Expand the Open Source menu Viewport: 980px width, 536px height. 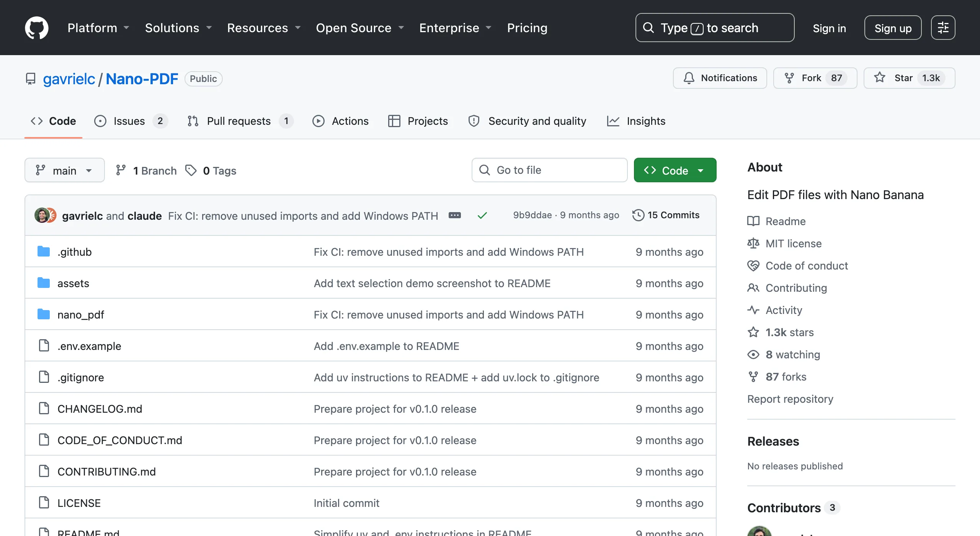[x=360, y=28]
